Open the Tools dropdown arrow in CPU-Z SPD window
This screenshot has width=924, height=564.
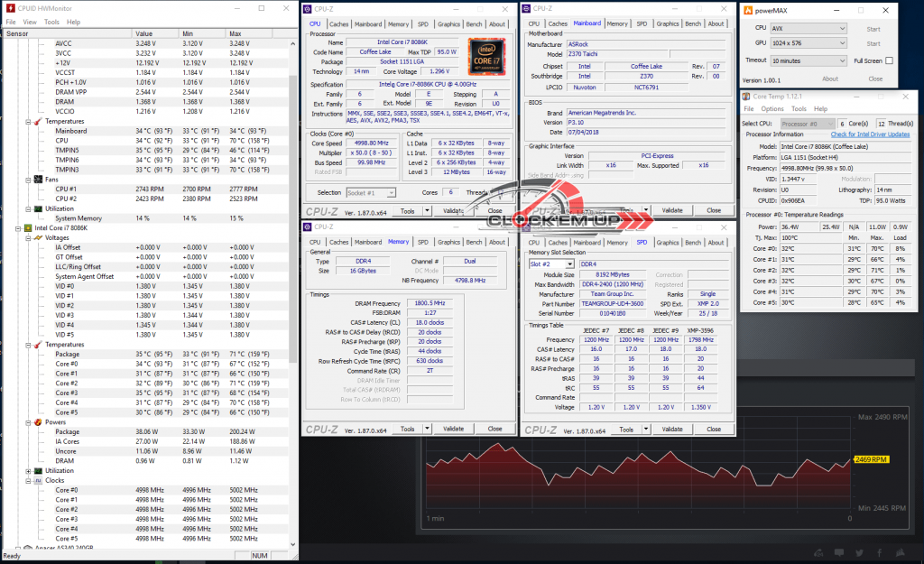point(646,429)
